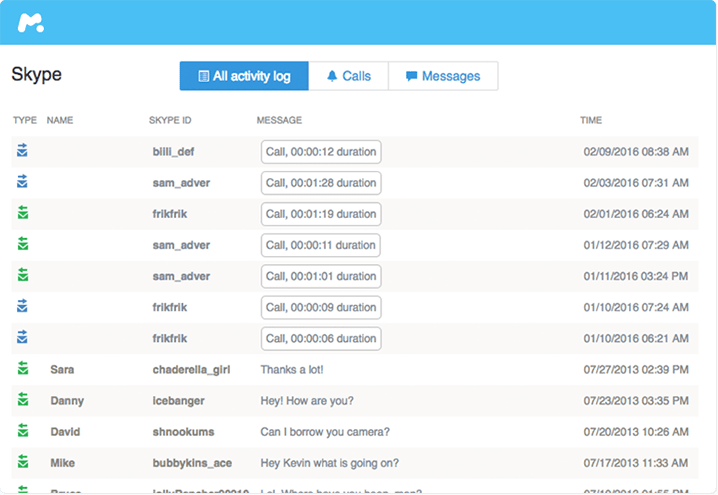Click the time 02/03/2016 07:31 AM

[x=636, y=183]
